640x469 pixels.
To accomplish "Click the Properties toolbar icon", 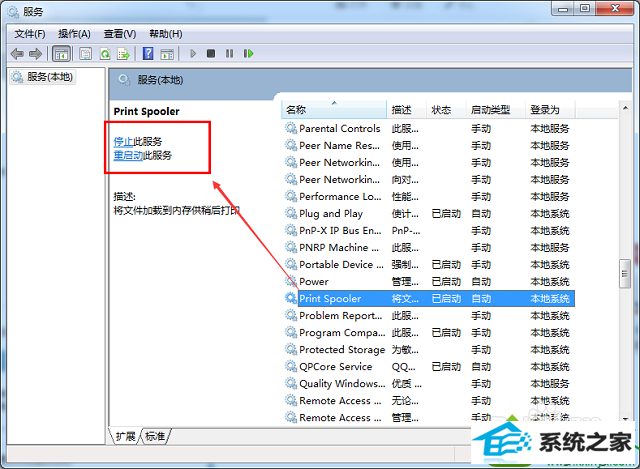I will coord(85,53).
